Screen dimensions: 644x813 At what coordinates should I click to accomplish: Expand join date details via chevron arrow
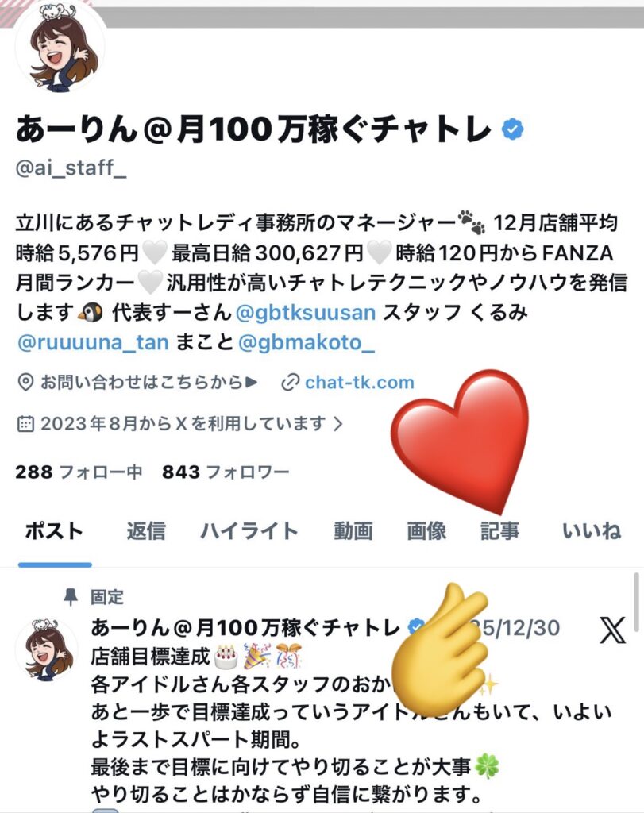click(338, 424)
